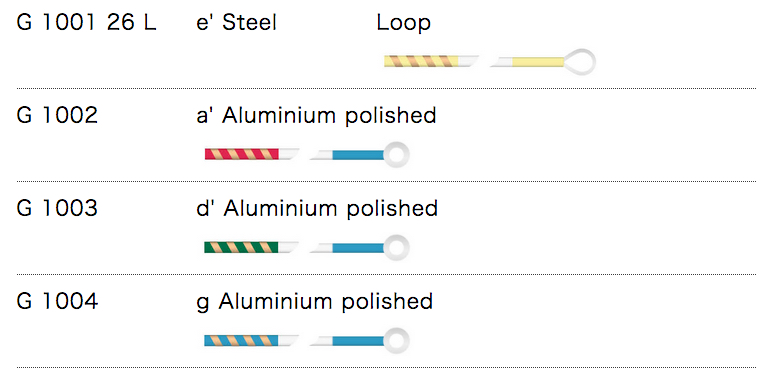This screenshot has width=767, height=374.
Task: Select product code G 1003
Action: point(57,208)
